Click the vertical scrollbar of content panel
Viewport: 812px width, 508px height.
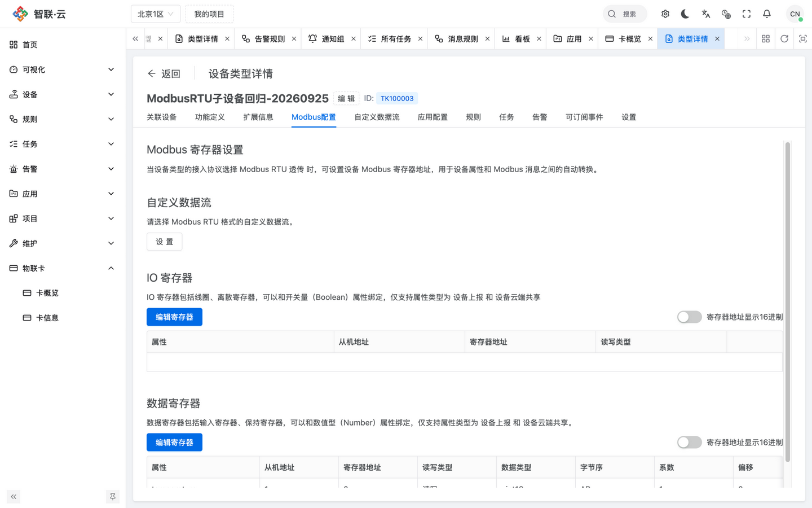[x=788, y=302]
